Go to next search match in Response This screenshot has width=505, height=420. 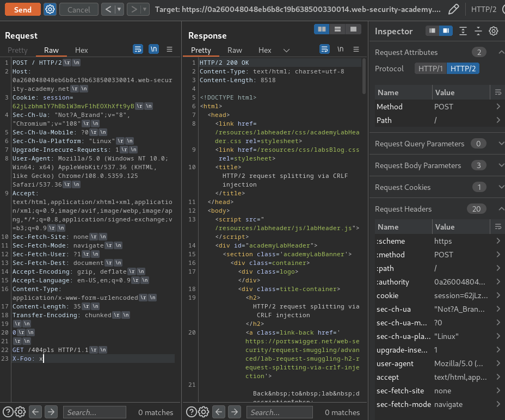point(235,412)
